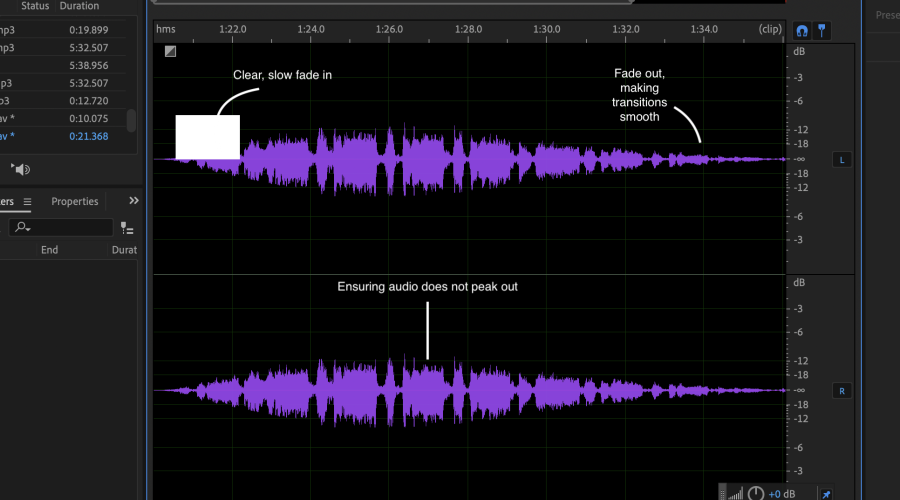Open the panel menu hamburger icon
The width and height of the screenshot is (900, 500).
pos(27,202)
